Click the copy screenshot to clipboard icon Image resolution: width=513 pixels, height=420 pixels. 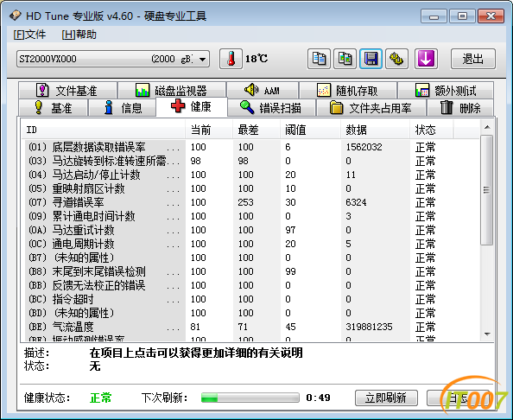pyautogui.click(x=345, y=59)
